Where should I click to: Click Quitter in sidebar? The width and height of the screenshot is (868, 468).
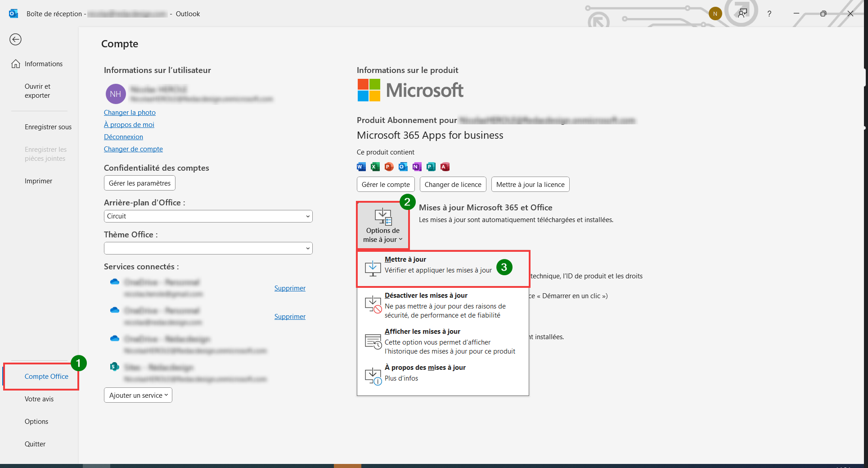coord(39,444)
